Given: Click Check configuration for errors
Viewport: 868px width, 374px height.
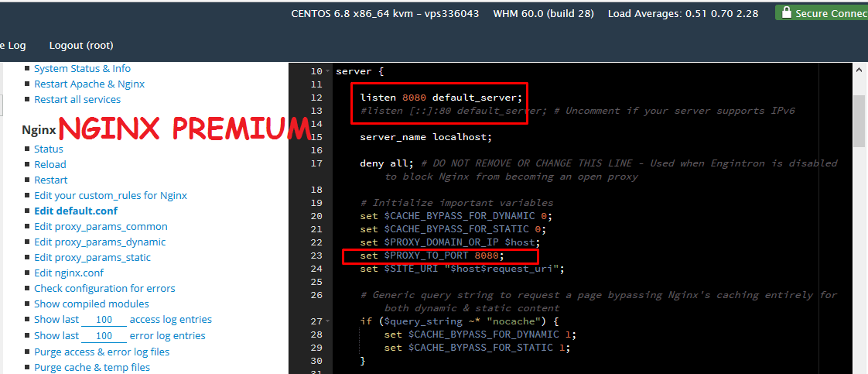Looking at the screenshot, I should pos(104,289).
